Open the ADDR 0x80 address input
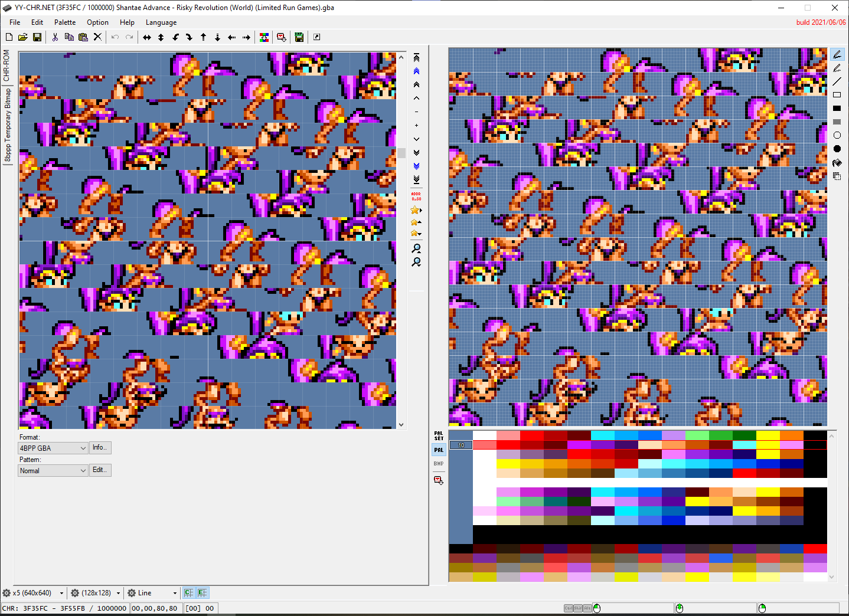Image resolution: width=849 pixels, height=616 pixels. pyautogui.click(x=416, y=196)
